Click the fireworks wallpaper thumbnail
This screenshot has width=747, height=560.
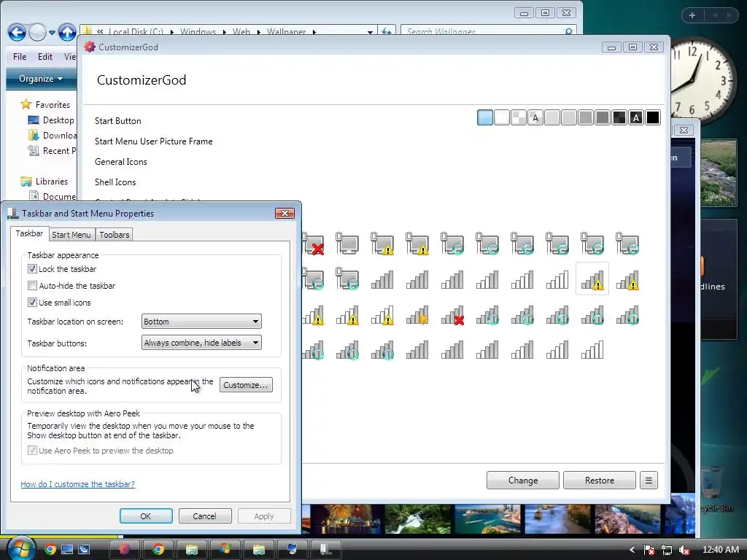point(347,519)
